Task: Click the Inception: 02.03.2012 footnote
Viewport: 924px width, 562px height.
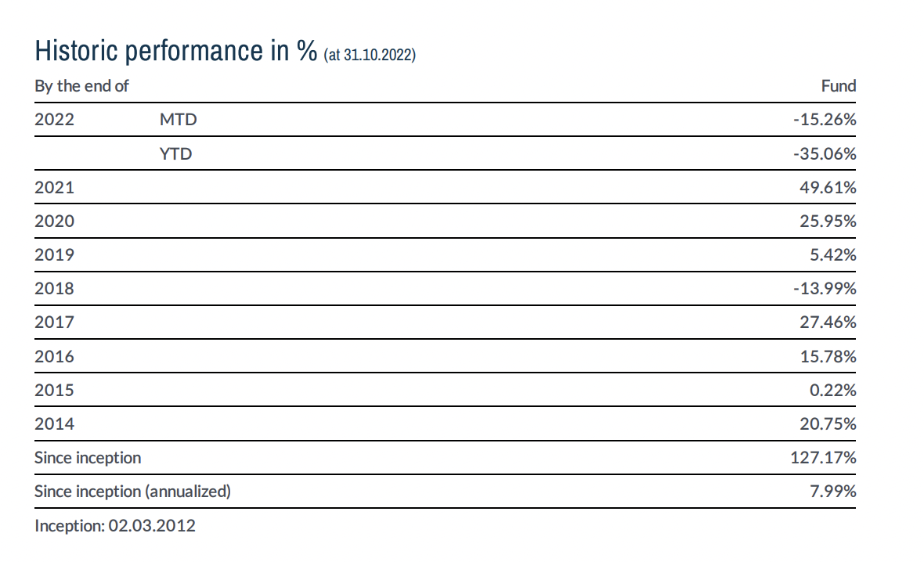Action: click(115, 525)
